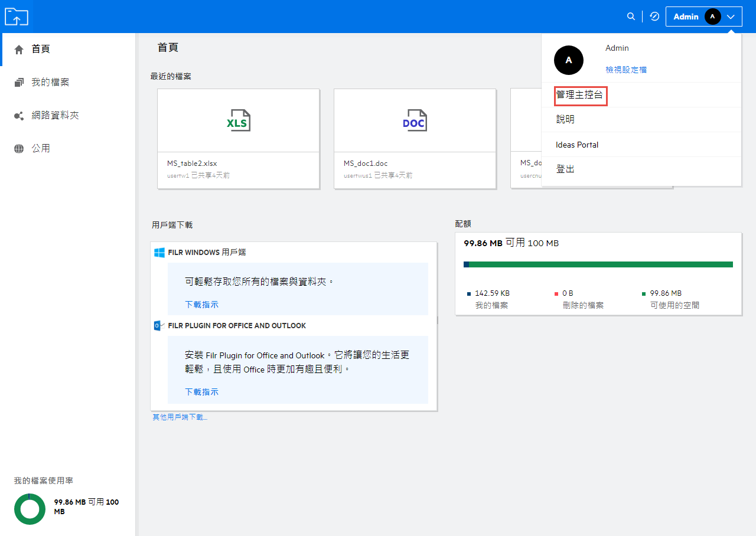Viewport: 756px width, 536px height.
Task: Click the Windows logo icon
Action: [x=159, y=253]
